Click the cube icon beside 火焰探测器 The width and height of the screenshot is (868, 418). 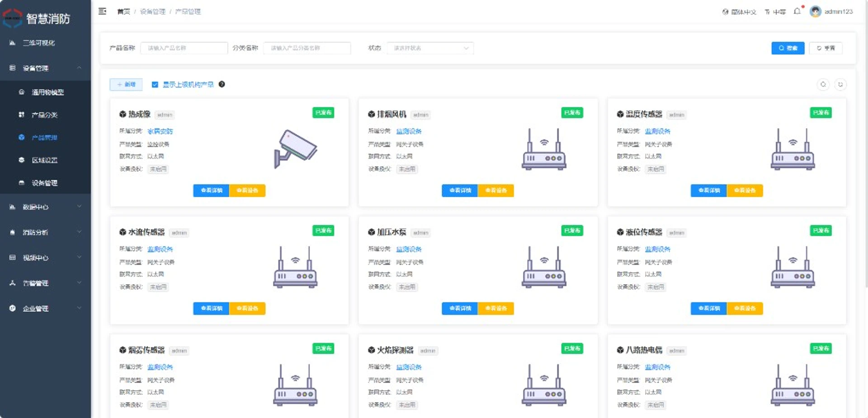click(372, 350)
